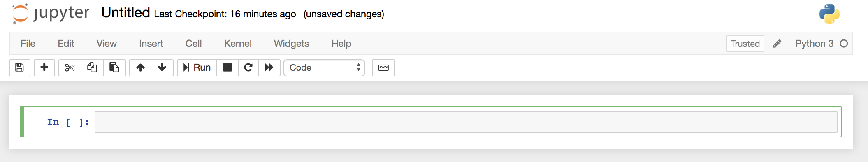Interrupt the kernel with the stop icon
This screenshot has width=868, height=162.
[x=227, y=67]
